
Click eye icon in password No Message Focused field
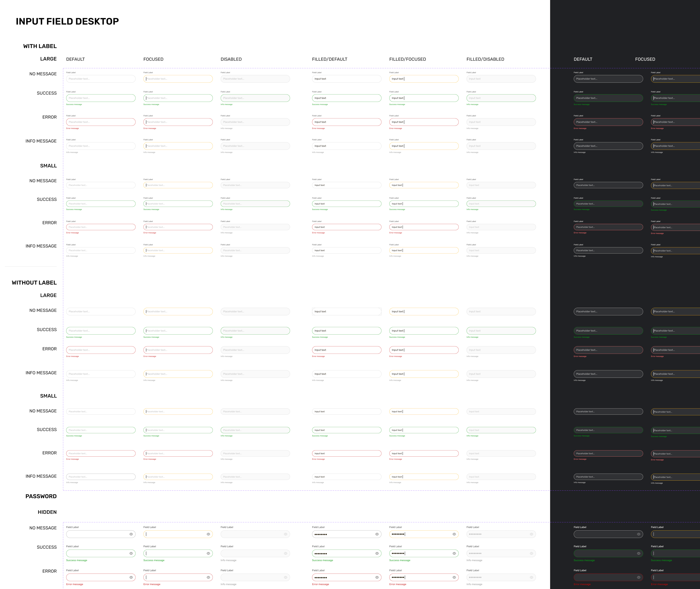[x=208, y=534]
